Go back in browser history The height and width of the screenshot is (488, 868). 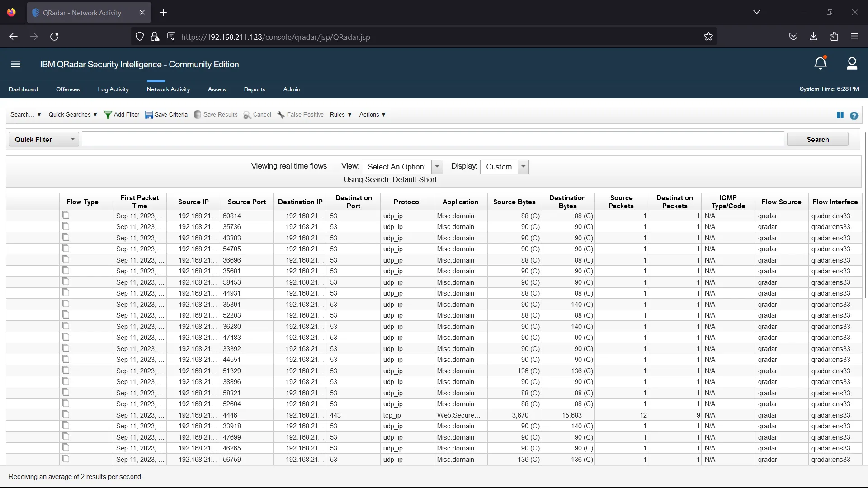click(x=14, y=37)
